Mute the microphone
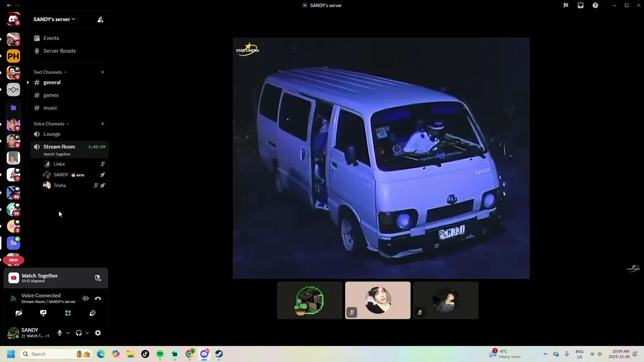The height and width of the screenshot is (362, 644). 59,333
